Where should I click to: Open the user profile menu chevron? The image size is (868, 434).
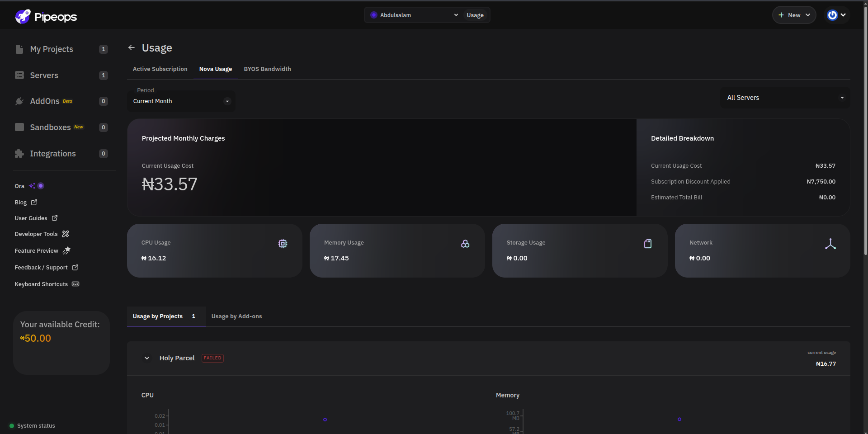click(x=843, y=15)
